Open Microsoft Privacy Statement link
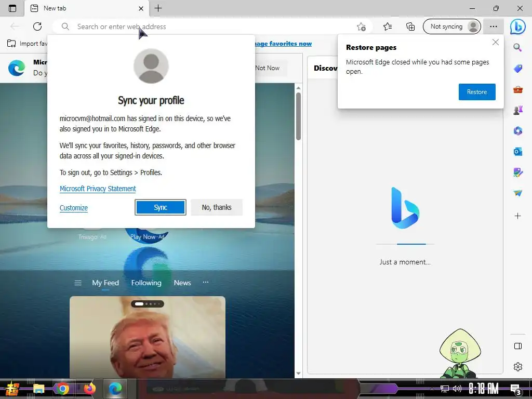The image size is (532, 399). point(98,189)
